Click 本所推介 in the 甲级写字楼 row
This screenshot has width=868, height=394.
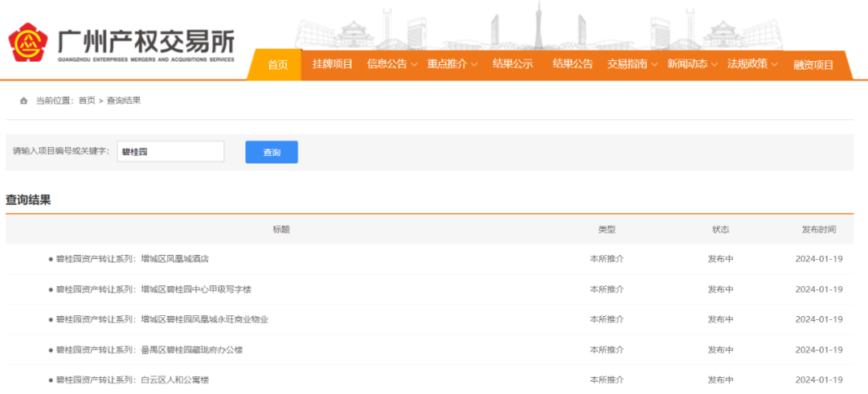tap(607, 289)
